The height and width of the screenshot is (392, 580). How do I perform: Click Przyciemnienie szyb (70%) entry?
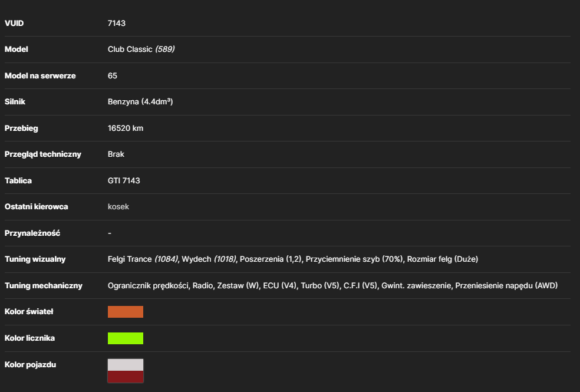coord(354,259)
